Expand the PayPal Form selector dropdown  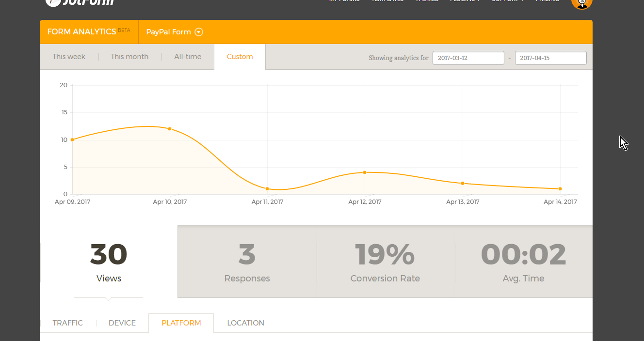(199, 32)
